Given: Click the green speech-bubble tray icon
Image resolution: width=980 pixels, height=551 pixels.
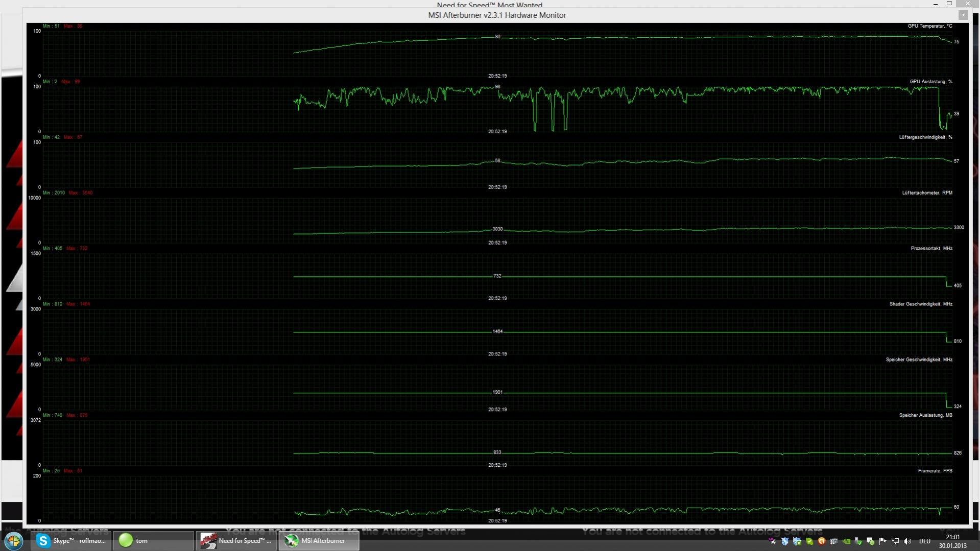Looking at the screenshot, I should tap(871, 541).
